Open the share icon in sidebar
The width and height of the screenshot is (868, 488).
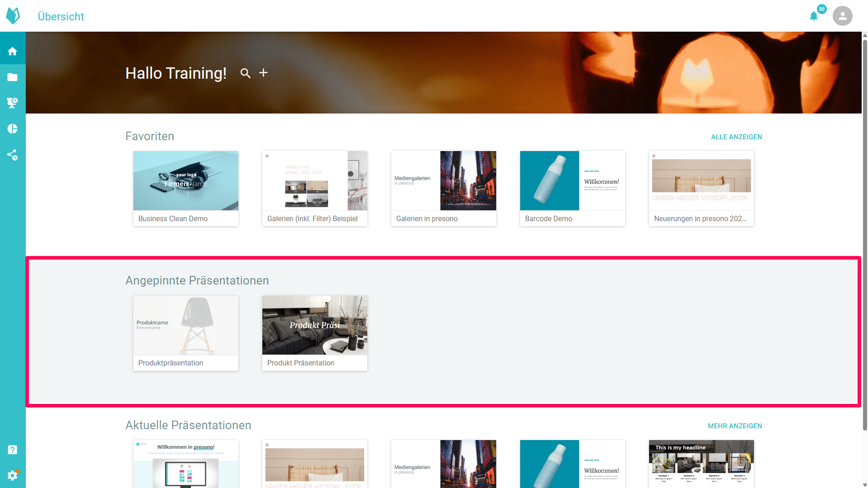13,155
